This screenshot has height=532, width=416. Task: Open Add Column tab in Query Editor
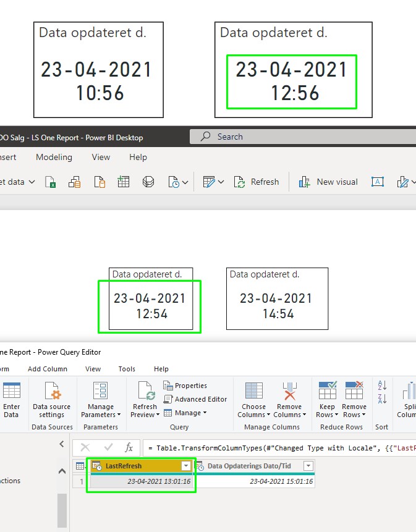(x=48, y=369)
